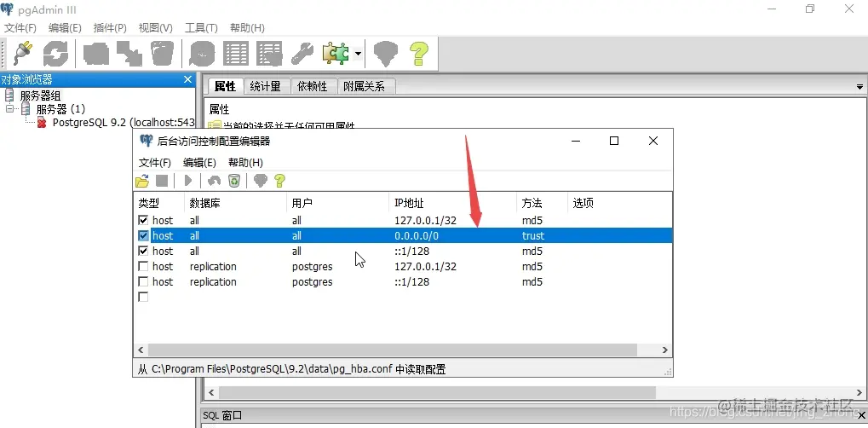The image size is (868, 428).
Task: Switch to the 依赖性 tab
Action: (x=313, y=86)
